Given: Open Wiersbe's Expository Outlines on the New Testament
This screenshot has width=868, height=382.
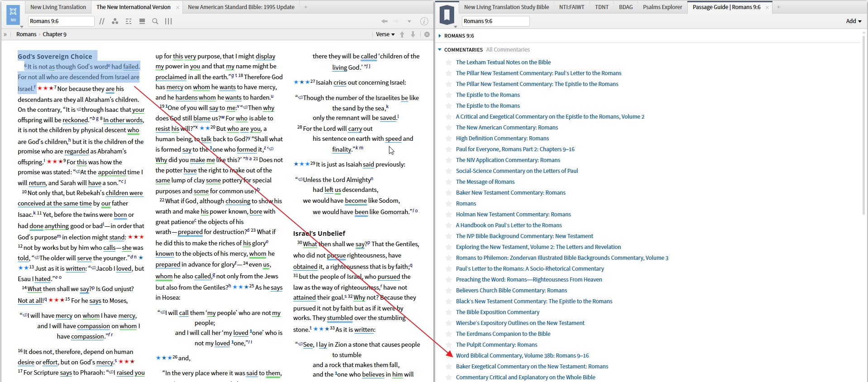Looking at the screenshot, I should [520, 323].
